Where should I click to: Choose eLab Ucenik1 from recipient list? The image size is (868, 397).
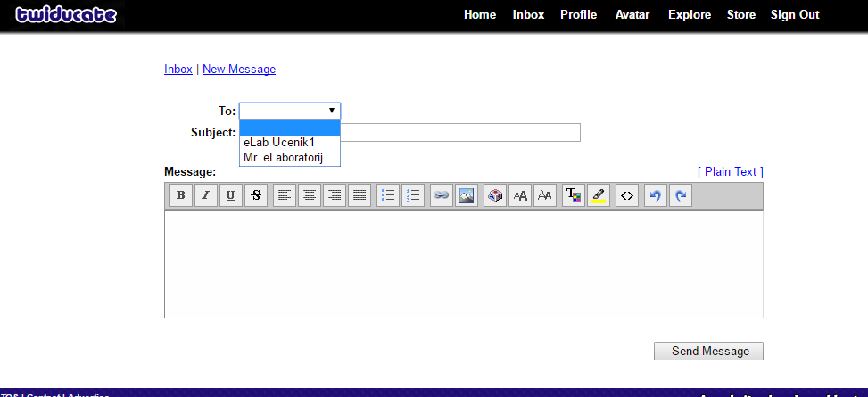[x=279, y=142]
